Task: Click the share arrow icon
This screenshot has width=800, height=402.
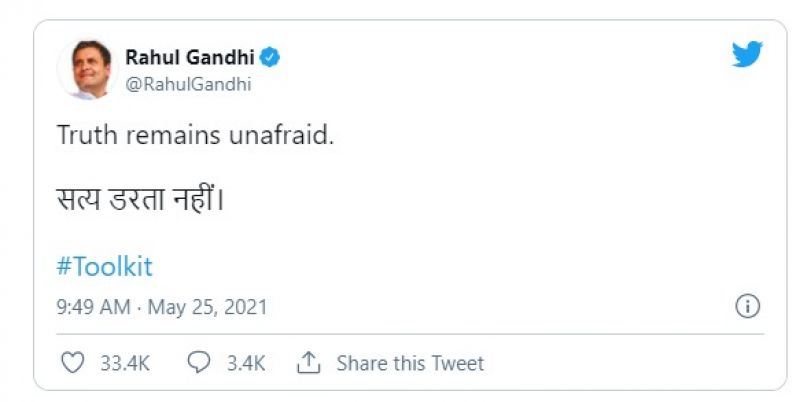Action: coord(308,362)
